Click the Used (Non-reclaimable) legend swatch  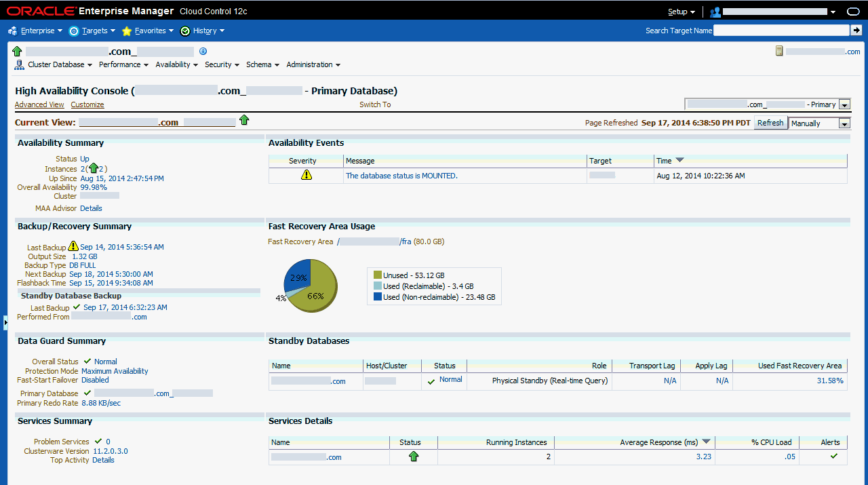(378, 297)
